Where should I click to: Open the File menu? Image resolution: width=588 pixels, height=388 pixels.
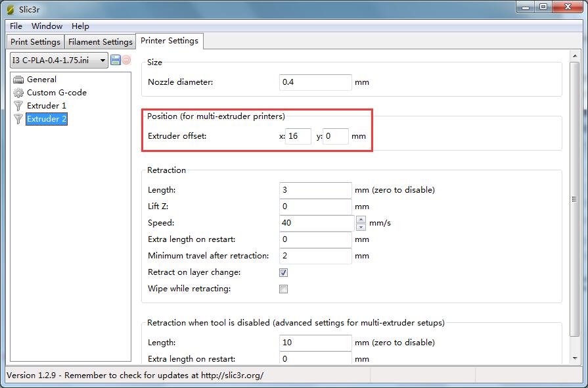(x=16, y=26)
